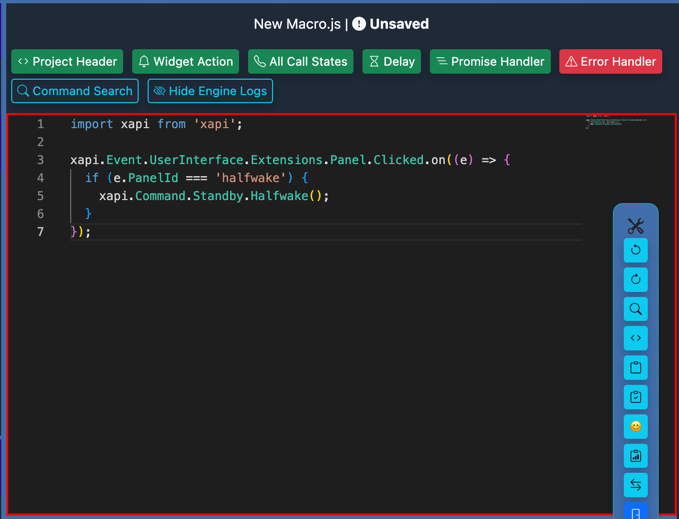
Task: Add a Delay snippet
Action: 391,62
